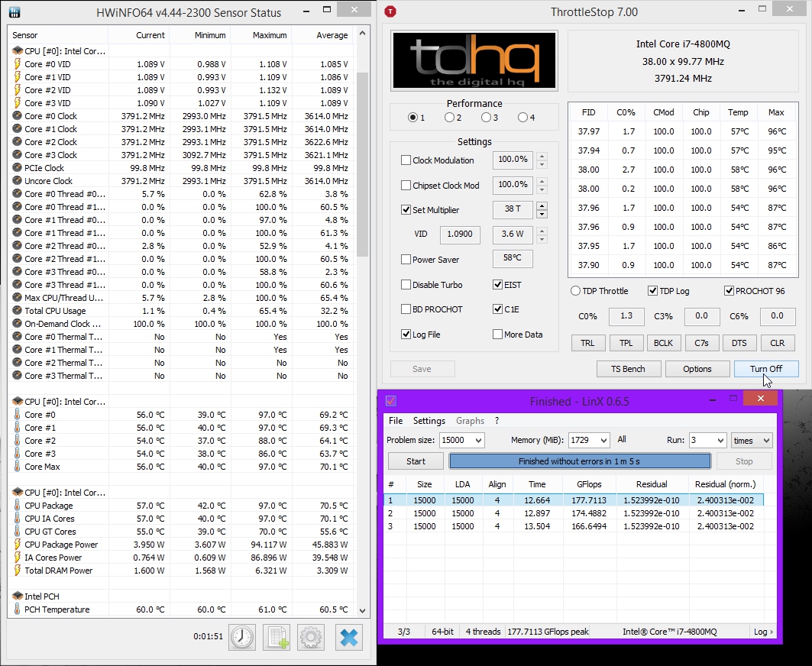Viewport: 812px width, 666px height.
Task: Click the LinX checkmark title icon
Action: tap(391, 401)
